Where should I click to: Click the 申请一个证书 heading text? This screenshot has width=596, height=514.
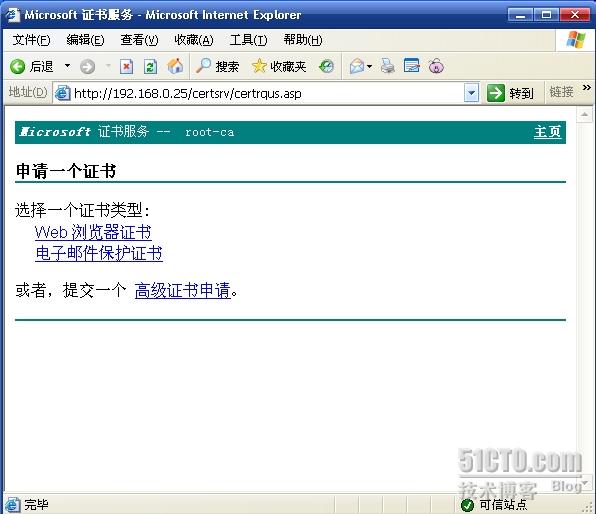(x=66, y=171)
